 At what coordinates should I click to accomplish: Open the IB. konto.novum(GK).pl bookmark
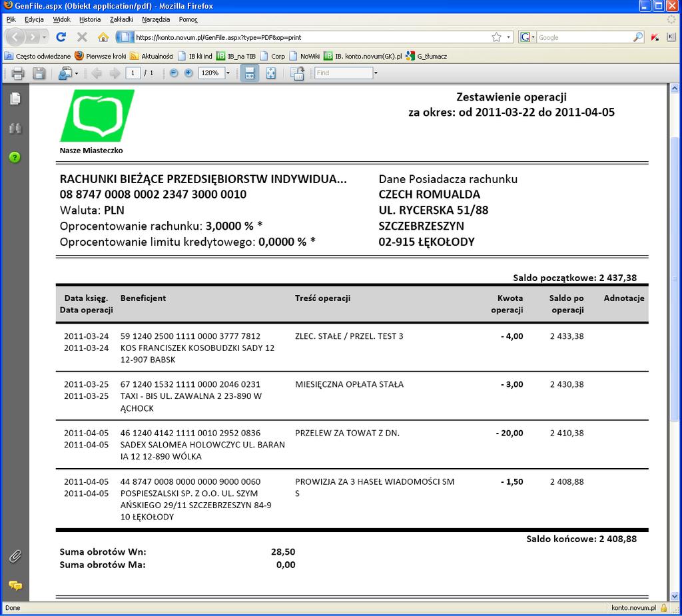pos(363,56)
